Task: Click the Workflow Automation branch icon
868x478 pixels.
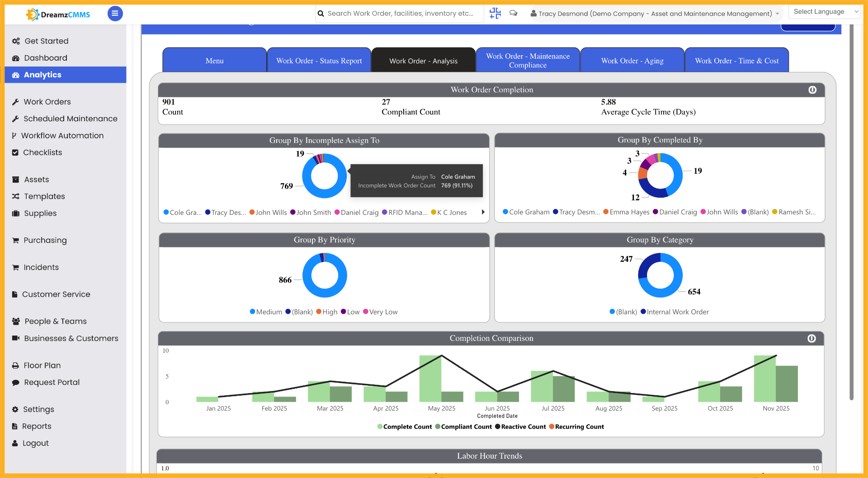Action: (14, 136)
